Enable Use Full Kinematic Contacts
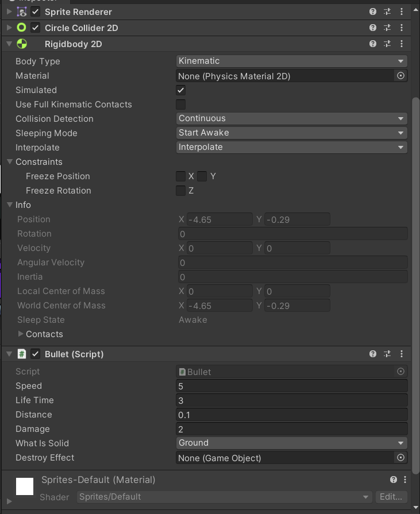This screenshot has height=514, width=420. pos(180,105)
